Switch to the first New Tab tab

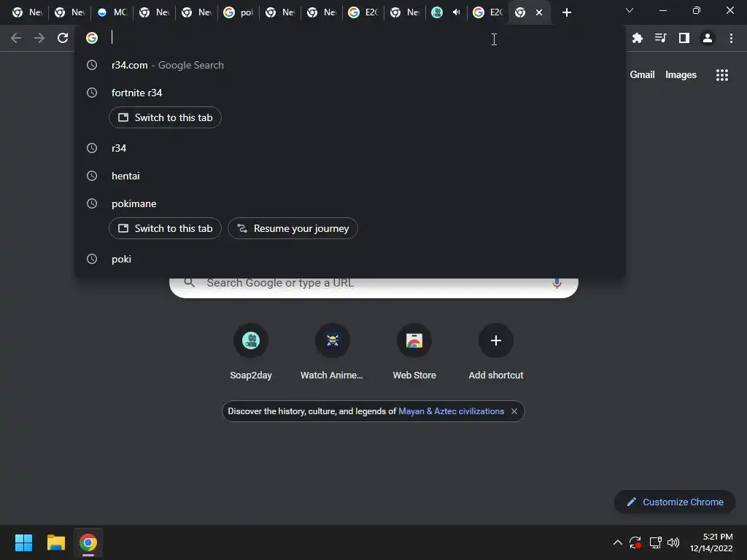point(27,12)
